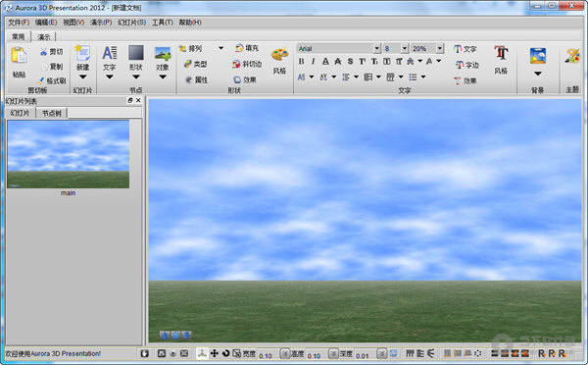
Task: Toggle the S shadow text format
Action: click(x=350, y=61)
